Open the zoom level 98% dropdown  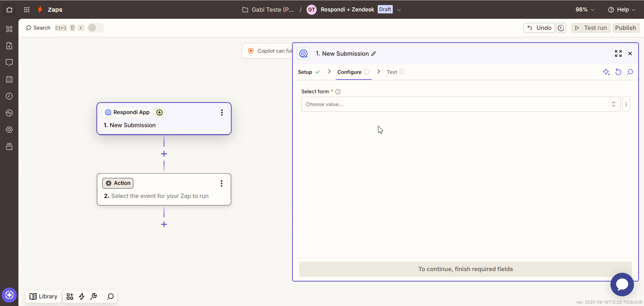coord(585,10)
